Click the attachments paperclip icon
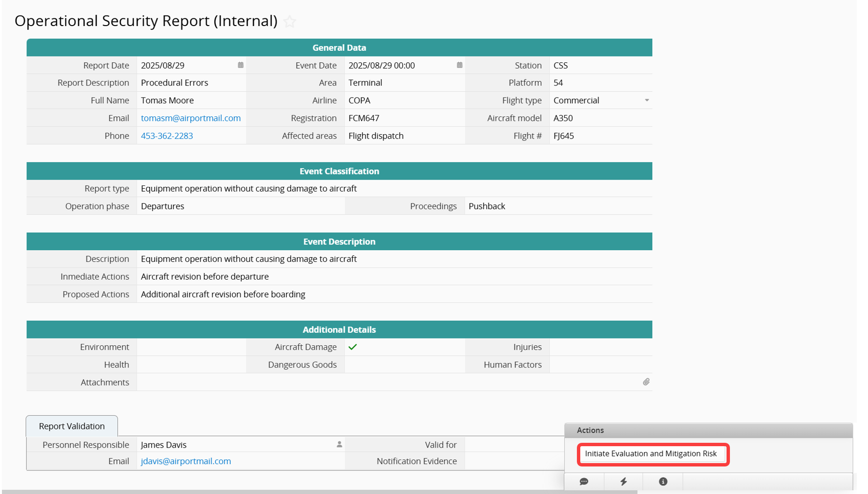 pyautogui.click(x=646, y=382)
